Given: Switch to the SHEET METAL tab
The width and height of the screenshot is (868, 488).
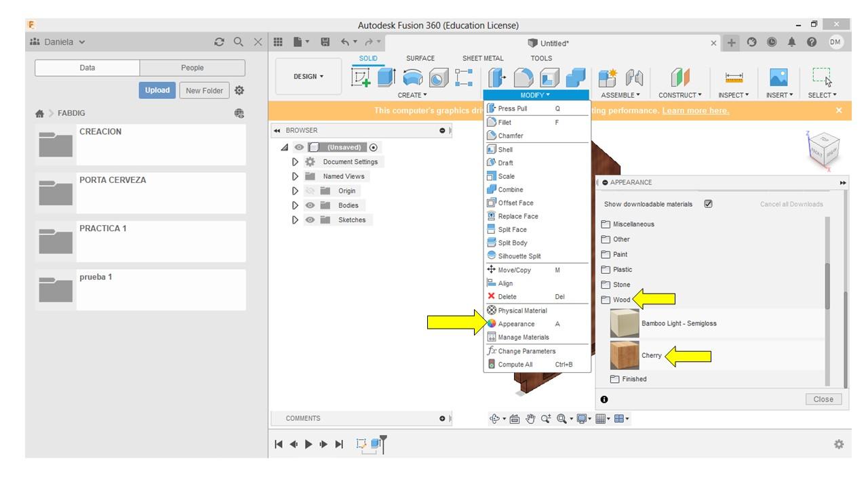Looking at the screenshot, I should (483, 58).
